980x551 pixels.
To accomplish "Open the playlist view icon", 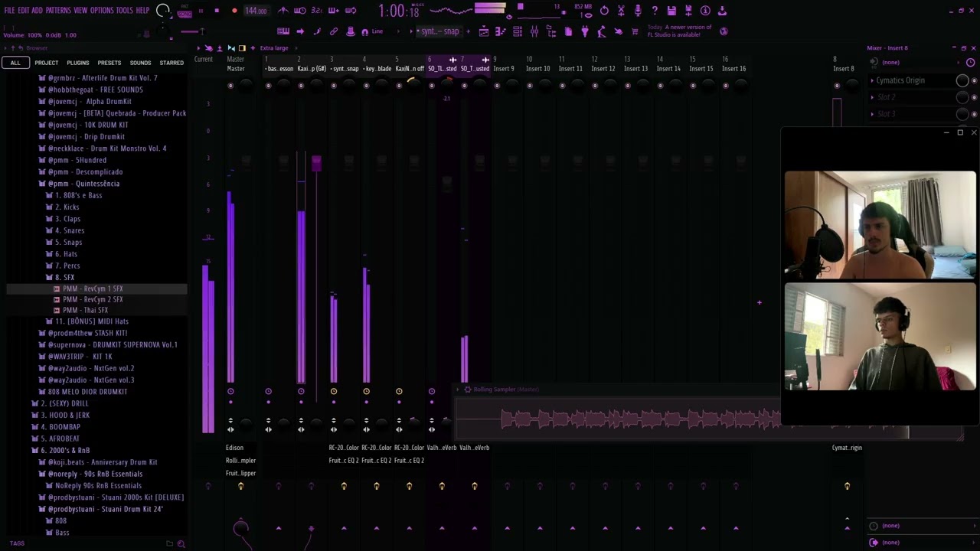I will [484, 31].
